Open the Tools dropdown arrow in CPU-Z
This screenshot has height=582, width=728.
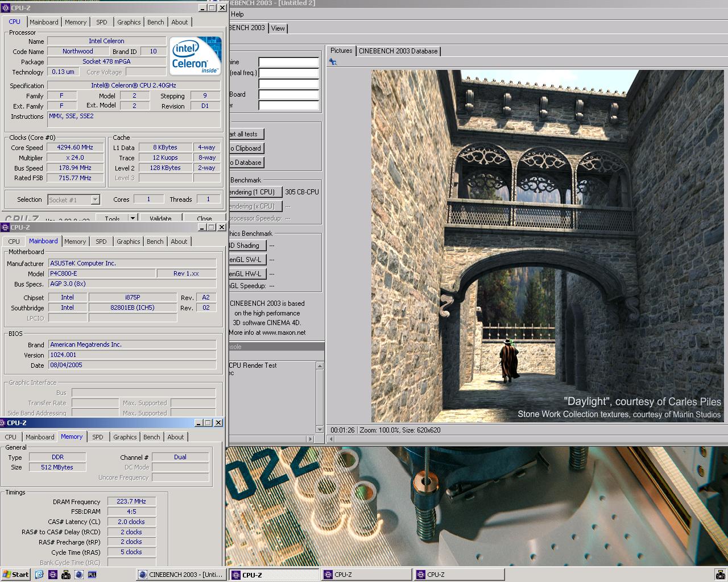[x=133, y=218]
